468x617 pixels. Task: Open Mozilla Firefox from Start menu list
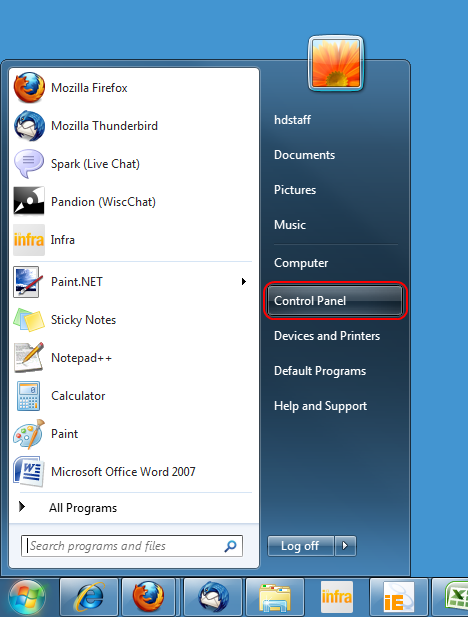pos(134,87)
